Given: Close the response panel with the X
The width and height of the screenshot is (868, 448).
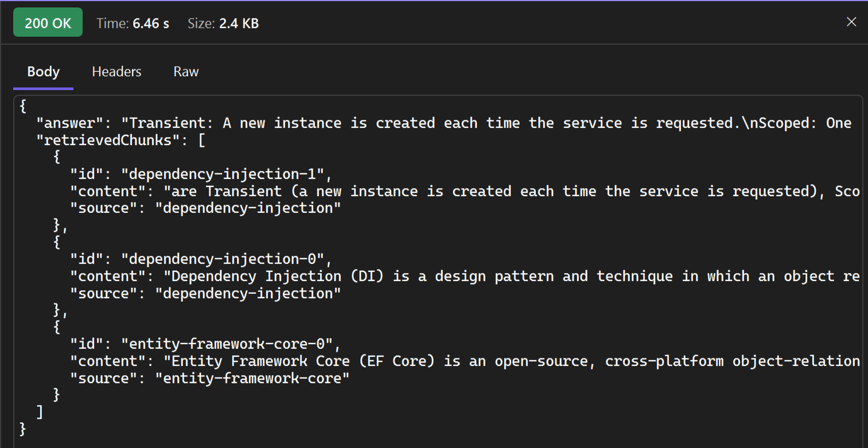Looking at the screenshot, I should [x=851, y=22].
